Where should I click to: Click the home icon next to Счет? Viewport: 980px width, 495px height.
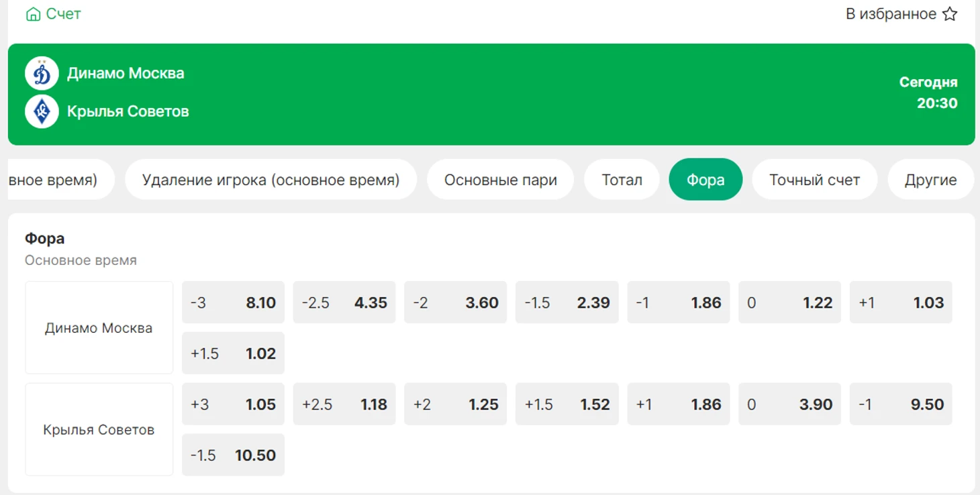[33, 14]
